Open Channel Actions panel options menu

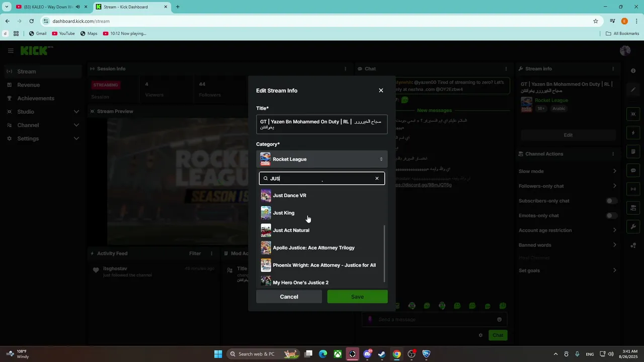click(613, 154)
